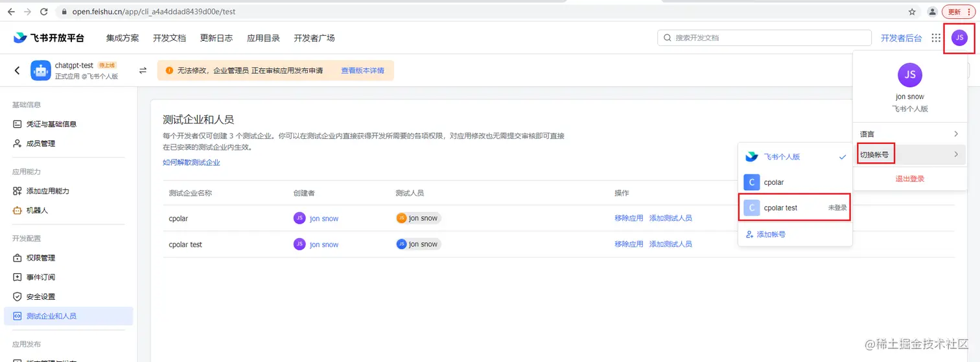Image resolution: width=980 pixels, height=362 pixels.
Task: Click 退出登录 to log out
Action: [910, 178]
